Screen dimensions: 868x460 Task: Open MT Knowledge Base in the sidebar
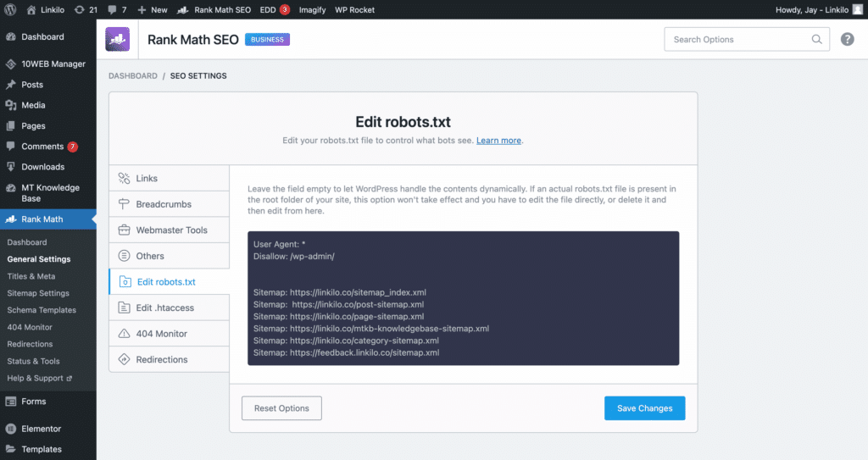pyautogui.click(x=48, y=192)
